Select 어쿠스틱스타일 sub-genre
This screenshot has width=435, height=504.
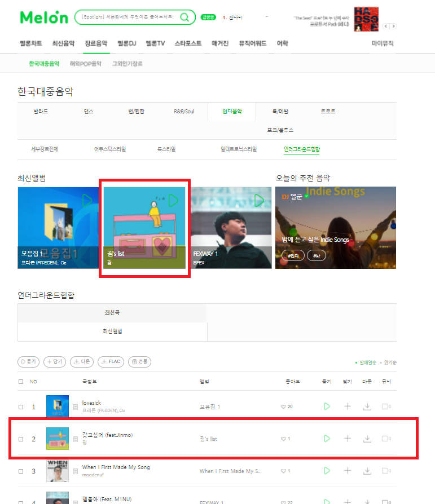(109, 149)
